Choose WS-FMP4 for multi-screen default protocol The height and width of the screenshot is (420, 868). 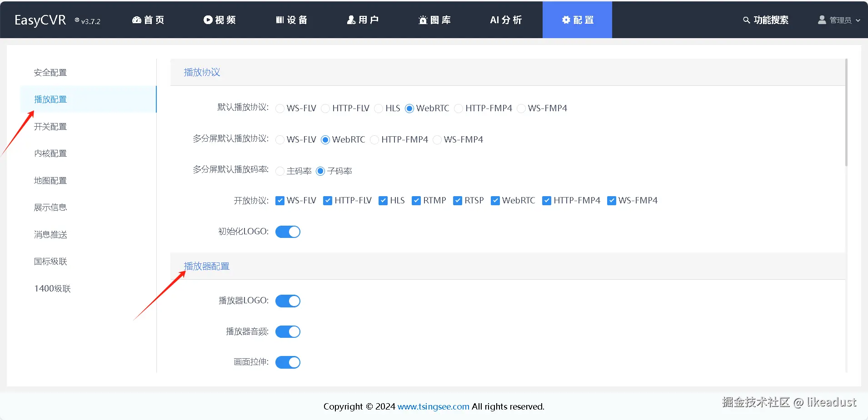[x=437, y=140]
